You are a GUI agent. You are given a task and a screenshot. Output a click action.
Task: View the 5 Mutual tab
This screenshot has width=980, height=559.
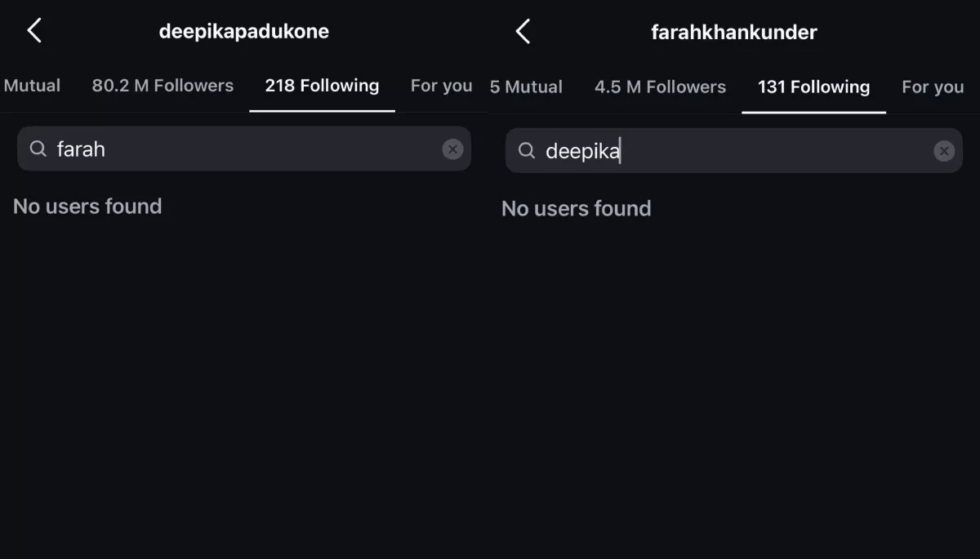[526, 87]
